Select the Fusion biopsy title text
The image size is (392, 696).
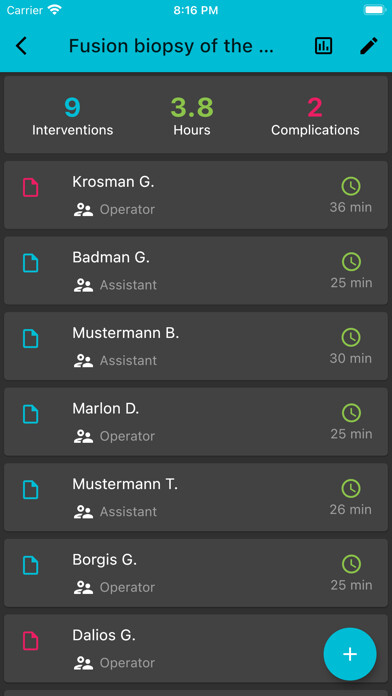click(x=171, y=46)
